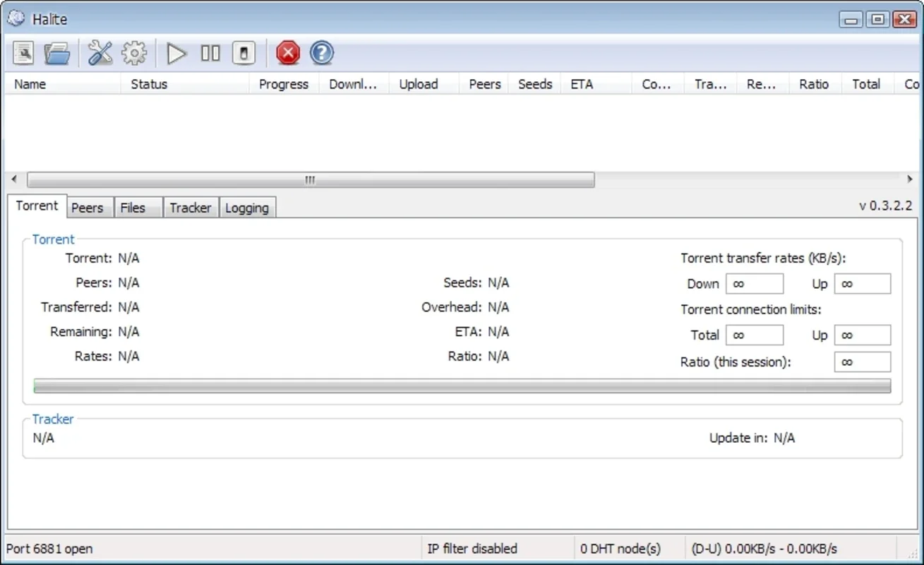The height and width of the screenshot is (565, 924).
Task: Click the 'Transferred: N/A' text
Action: (x=90, y=307)
